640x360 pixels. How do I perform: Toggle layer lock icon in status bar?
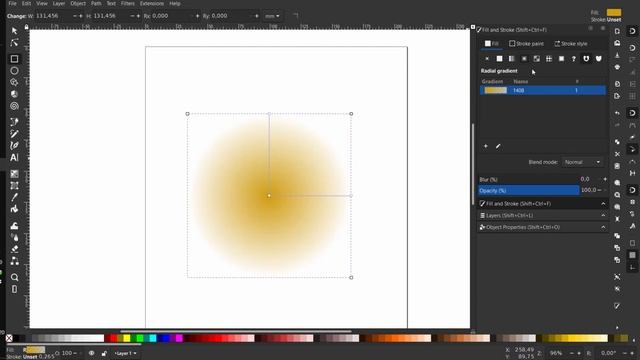[x=104, y=353]
